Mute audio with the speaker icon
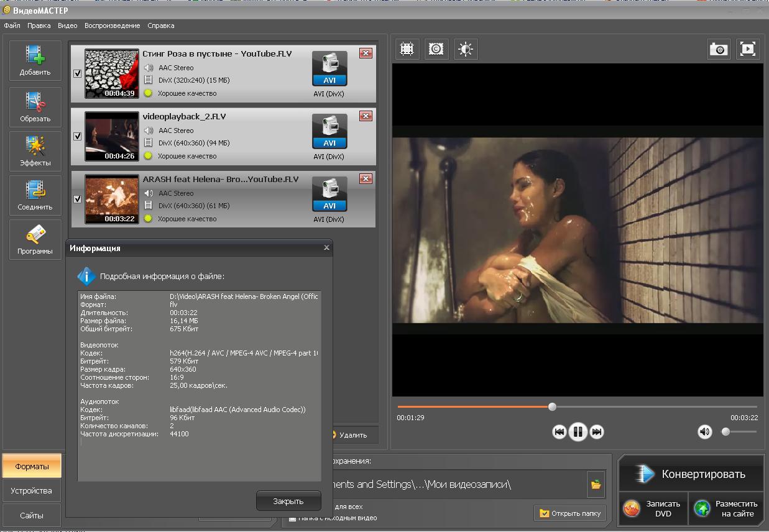 [x=704, y=432]
